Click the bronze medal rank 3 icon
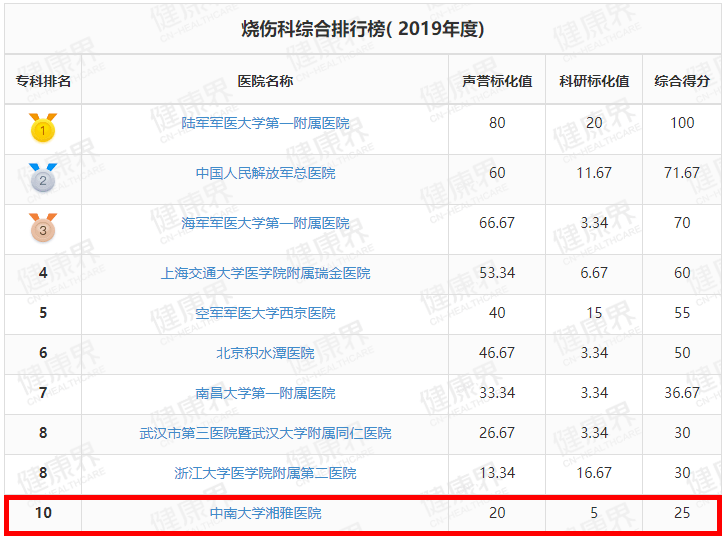The width and height of the screenshot is (726, 538). click(43, 227)
